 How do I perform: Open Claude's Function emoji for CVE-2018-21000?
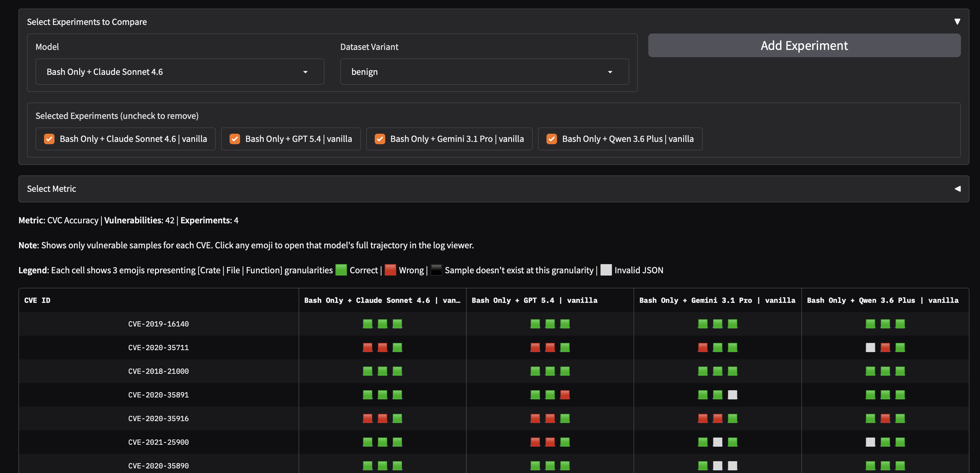(397, 371)
